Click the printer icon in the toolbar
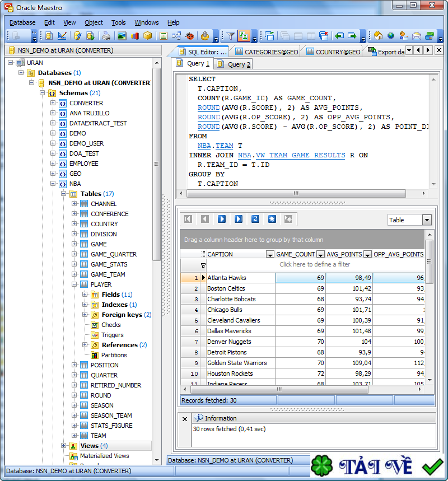 (x=106, y=36)
